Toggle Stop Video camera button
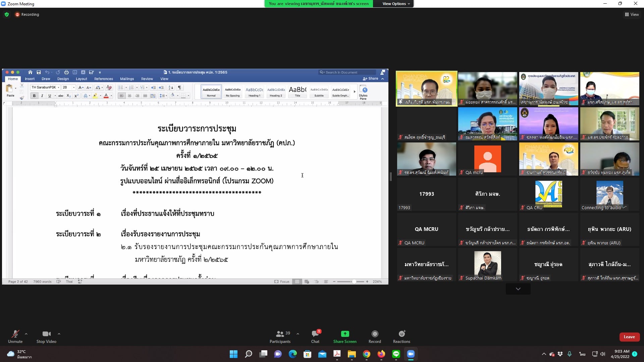The width and height of the screenshot is (644, 362). click(x=46, y=334)
